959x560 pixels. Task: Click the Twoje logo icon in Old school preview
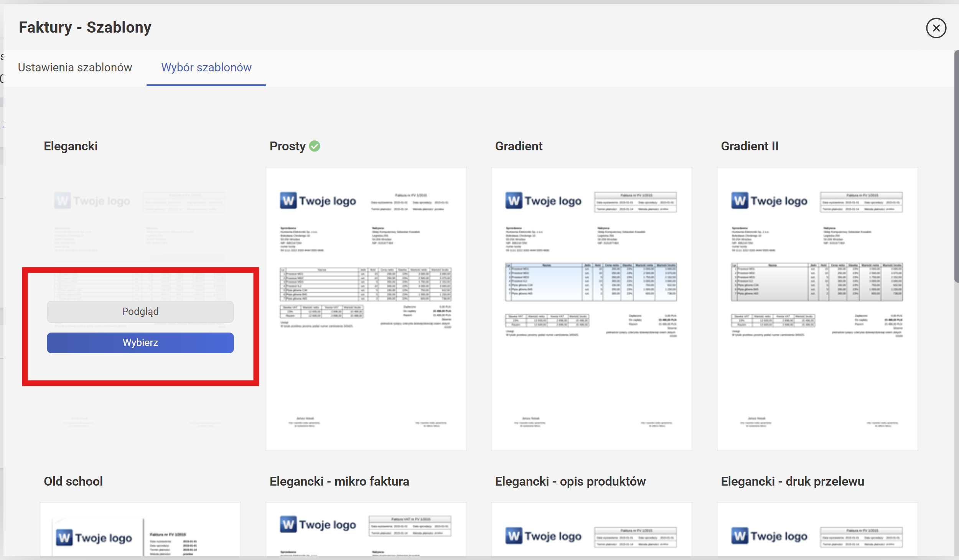click(64, 538)
